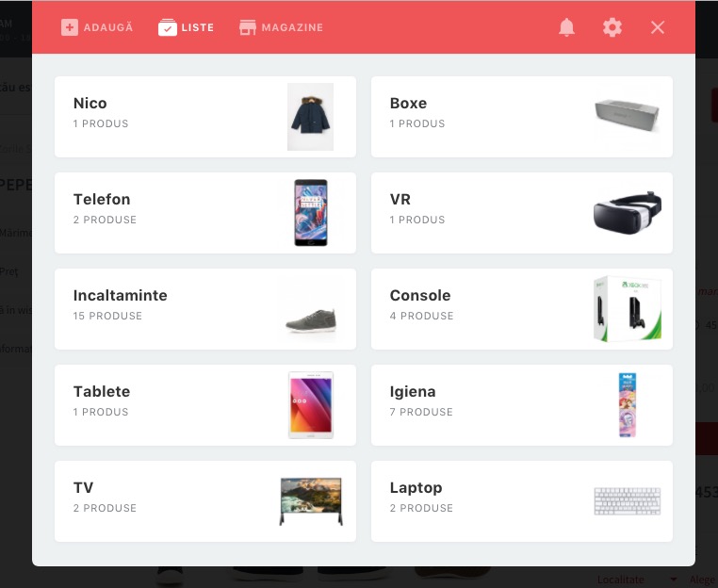Click the keyboard thumbnail in Laptop list

(628, 501)
